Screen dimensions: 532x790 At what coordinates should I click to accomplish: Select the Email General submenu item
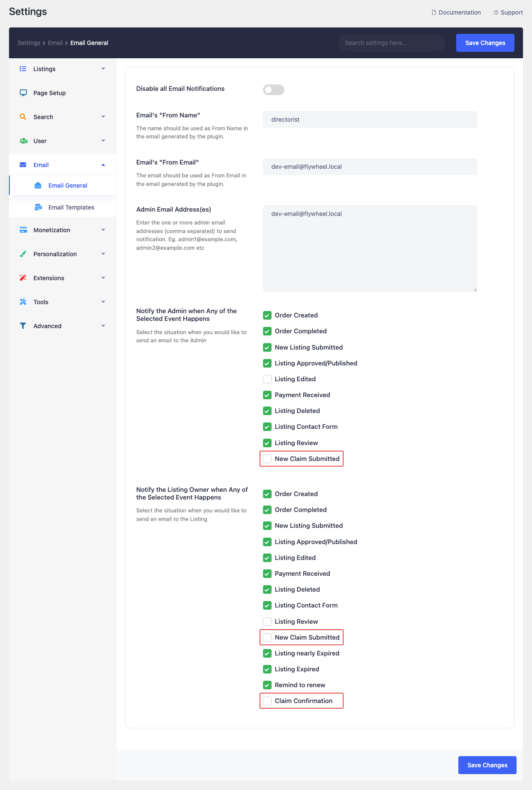(x=68, y=186)
